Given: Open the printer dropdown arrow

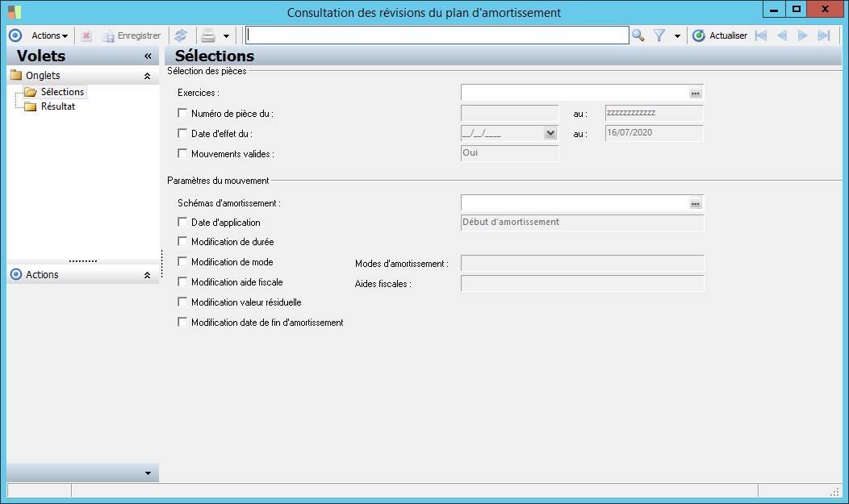Looking at the screenshot, I should click(226, 36).
